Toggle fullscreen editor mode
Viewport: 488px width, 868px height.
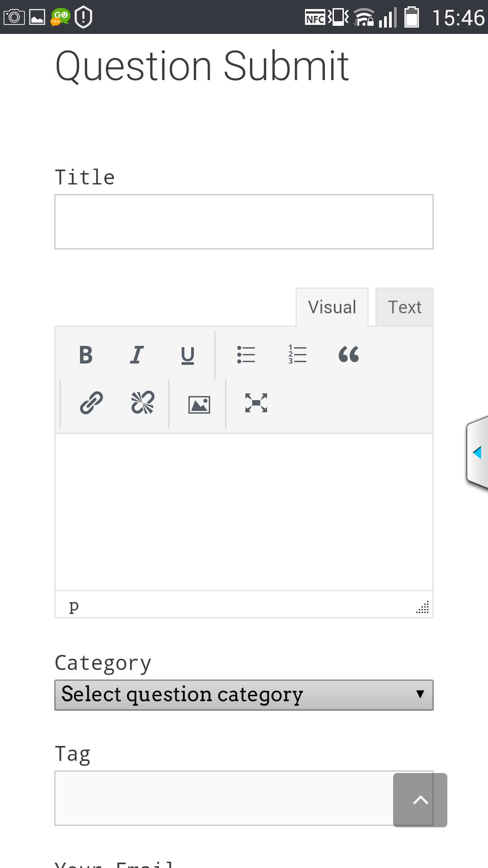point(256,403)
